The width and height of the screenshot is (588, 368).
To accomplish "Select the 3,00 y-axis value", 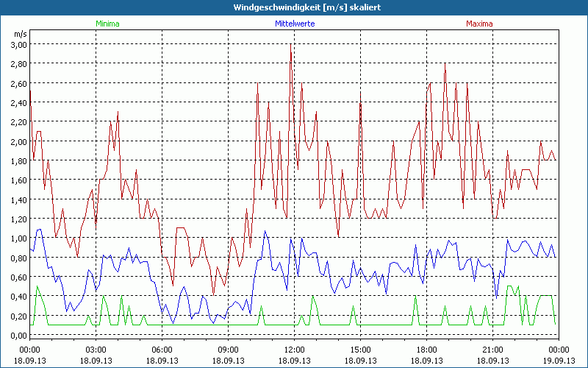I will click(x=18, y=45).
